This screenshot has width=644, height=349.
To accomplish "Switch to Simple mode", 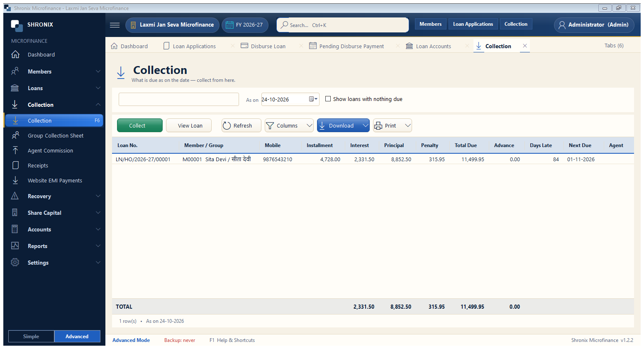I will pos(31,336).
